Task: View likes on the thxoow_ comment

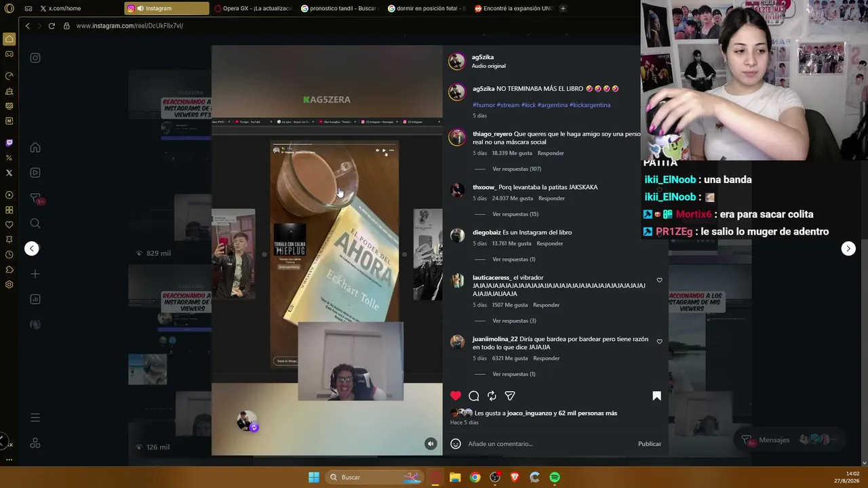Action: (512, 199)
